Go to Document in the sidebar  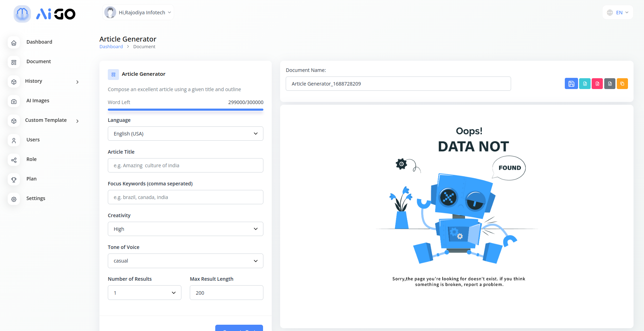38,61
